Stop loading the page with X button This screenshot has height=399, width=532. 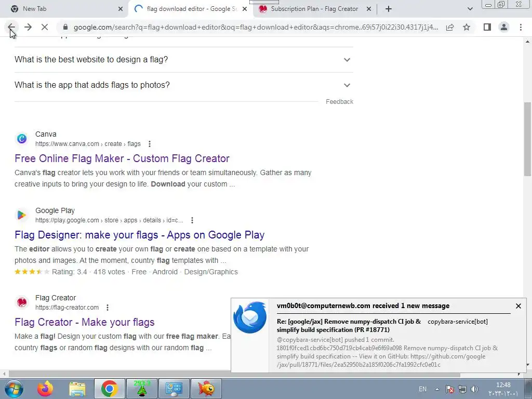[x=45, y=27]
